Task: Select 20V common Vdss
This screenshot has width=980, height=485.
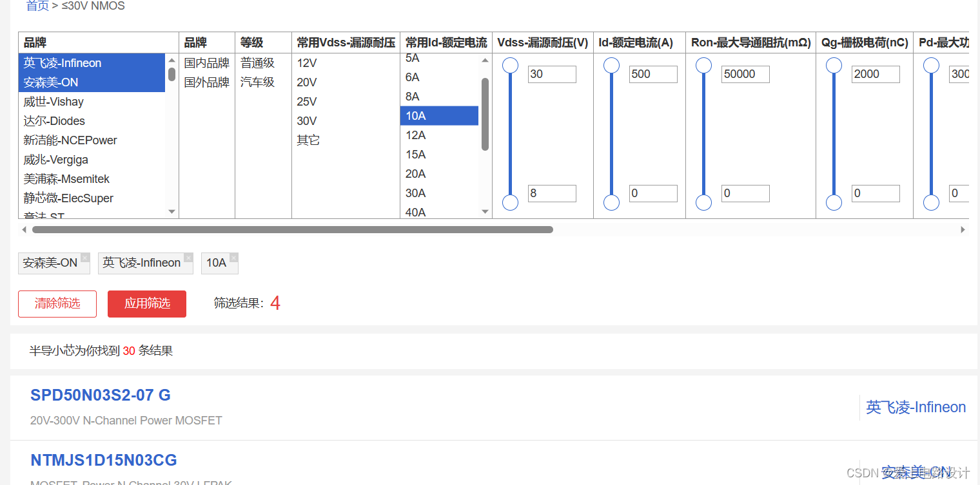Action: (x=346, y=82)
